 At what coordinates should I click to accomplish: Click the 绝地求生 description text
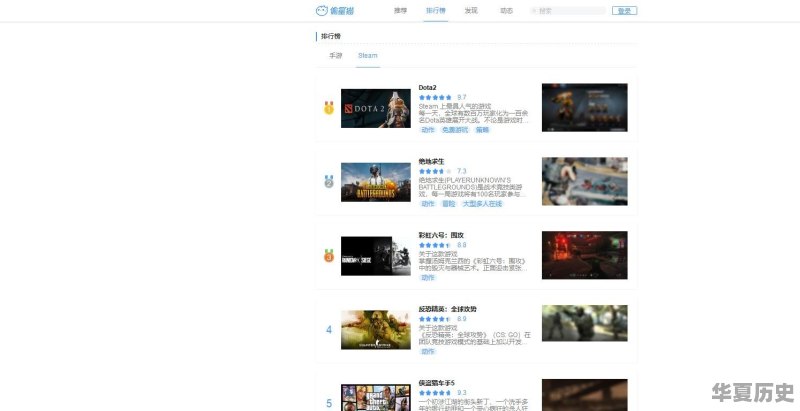473,187
